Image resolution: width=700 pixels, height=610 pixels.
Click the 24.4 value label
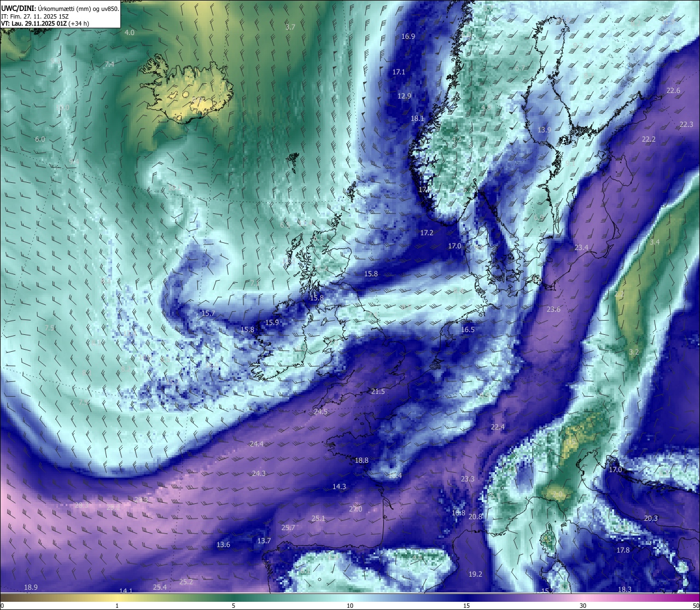pyautogui.click(x=256, y=444)
